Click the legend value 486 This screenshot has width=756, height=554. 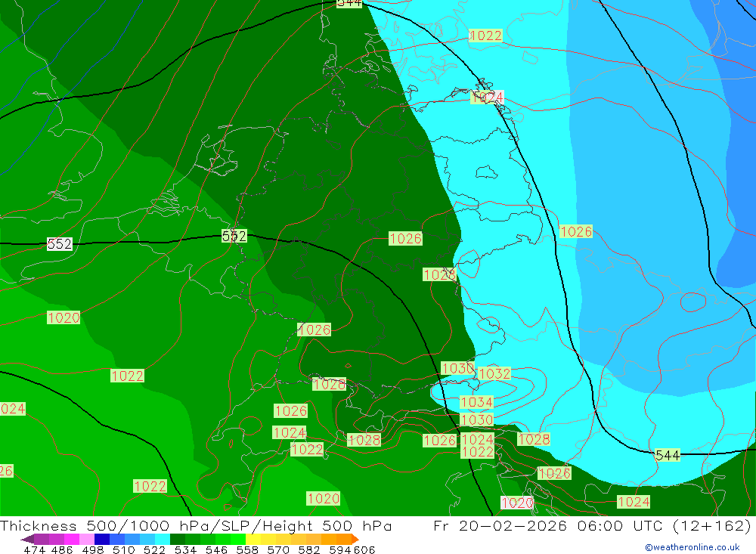point(62,550)
